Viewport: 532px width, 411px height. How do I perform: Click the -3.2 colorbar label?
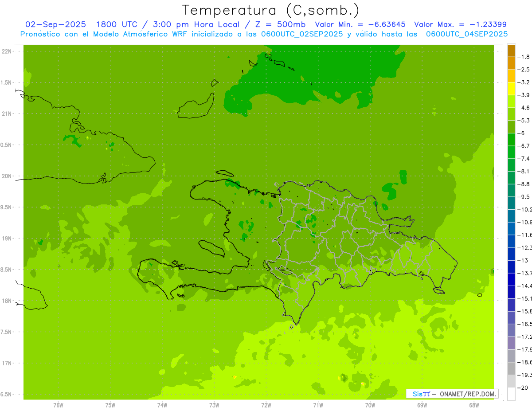click(524, 82)
